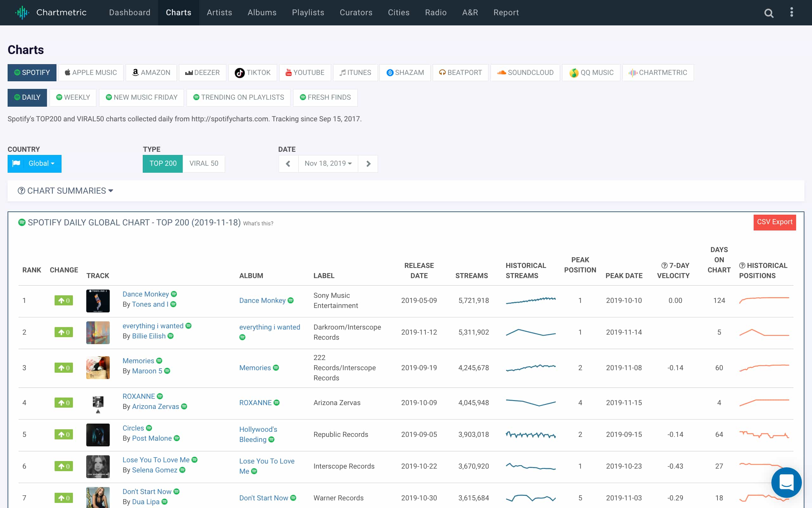The width and height of the screenshot is (812, 508).
Task: Switch to the Beatport chart source
Action: [460, 73]
